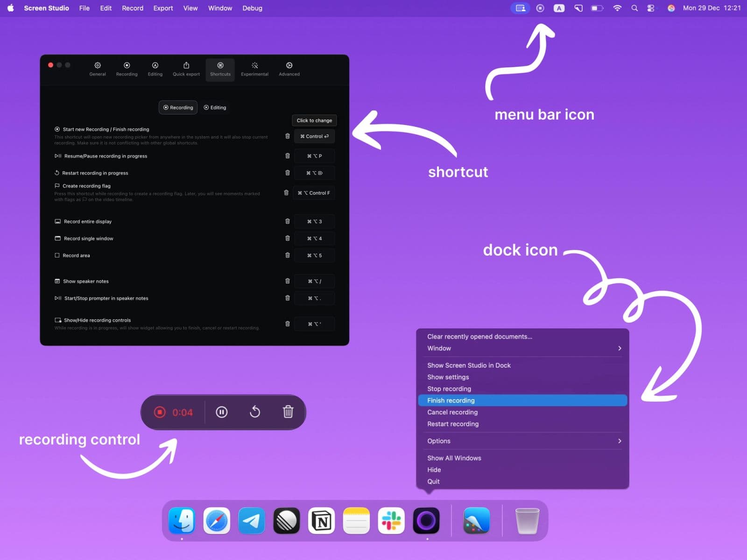
Task: Pause the recording in the control widget
Action: click(x=222, y=412)
